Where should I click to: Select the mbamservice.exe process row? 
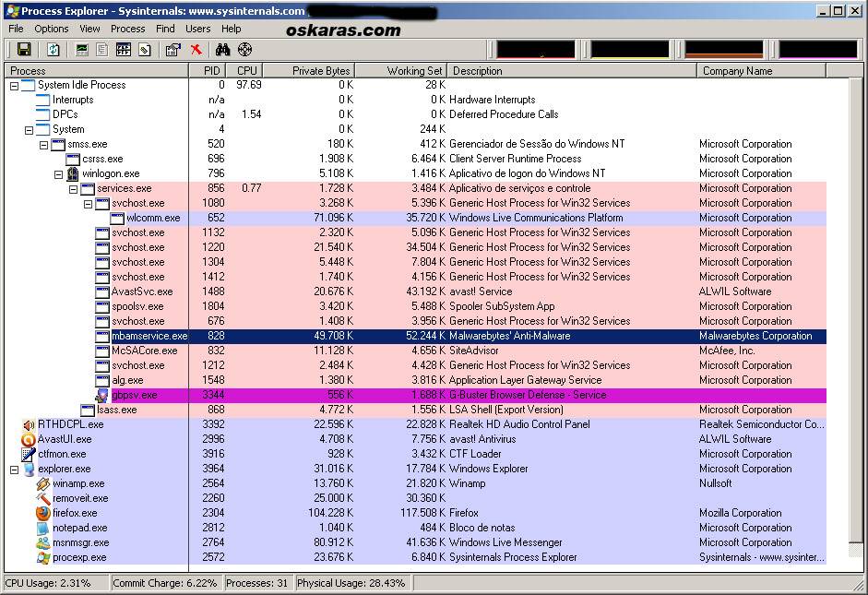pyautogui.click(x=416, y=336)
